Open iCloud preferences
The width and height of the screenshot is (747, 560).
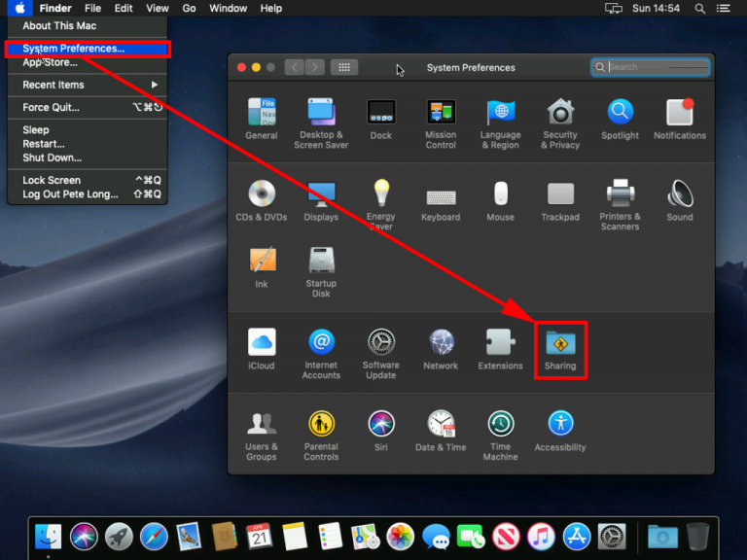[262, 349]
